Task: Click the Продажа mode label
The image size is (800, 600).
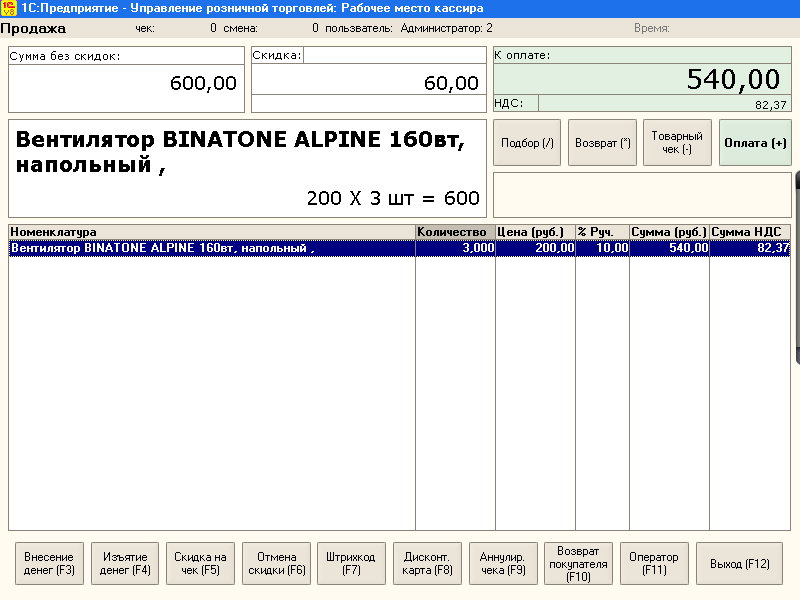Action: coord(33,29)
